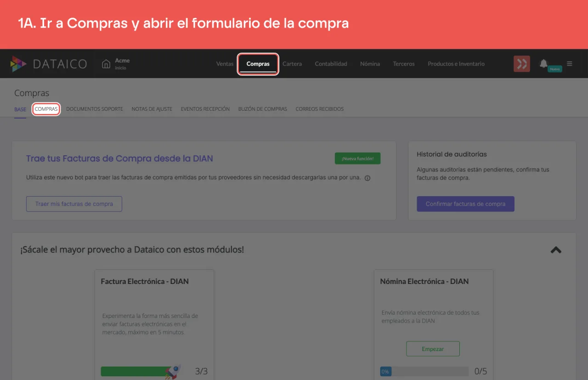Open the Contabilidad menu
Viewport: 588px width, 380px height.
tap(331, 64)
